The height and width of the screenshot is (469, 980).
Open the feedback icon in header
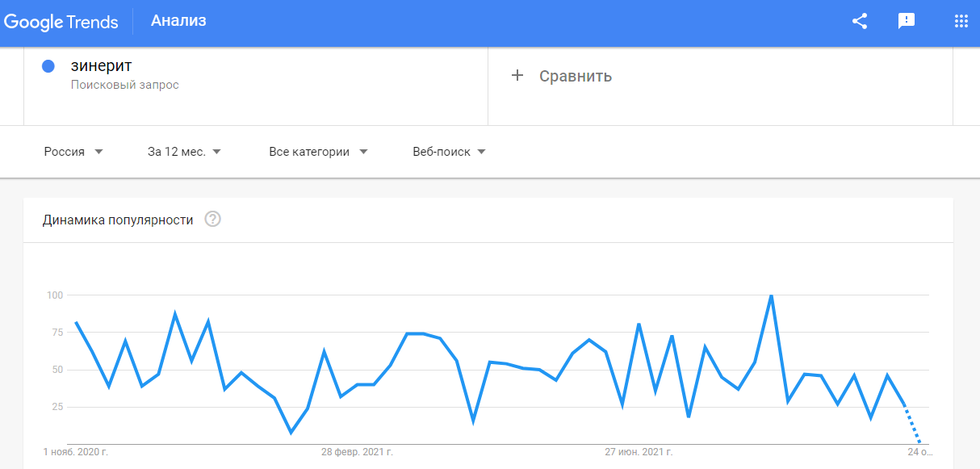point(907,22)
